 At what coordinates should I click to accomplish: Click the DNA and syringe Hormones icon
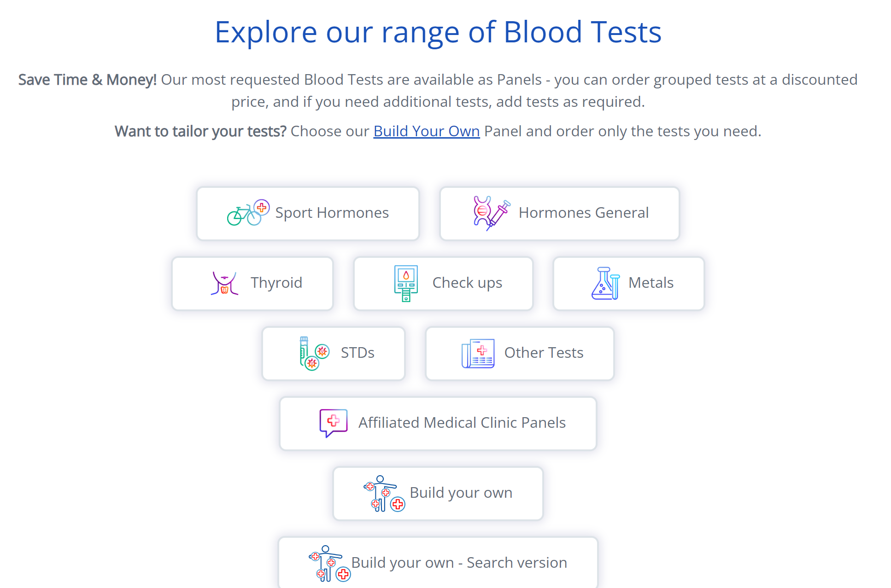[492, 213]
